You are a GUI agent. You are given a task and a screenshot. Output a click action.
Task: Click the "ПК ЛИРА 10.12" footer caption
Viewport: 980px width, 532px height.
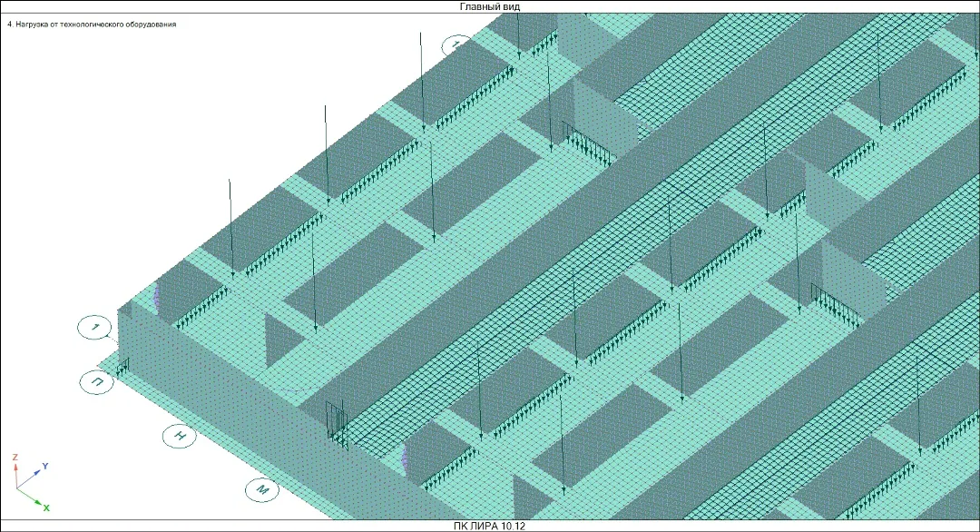pyautogui.click(x=489, y=526)
